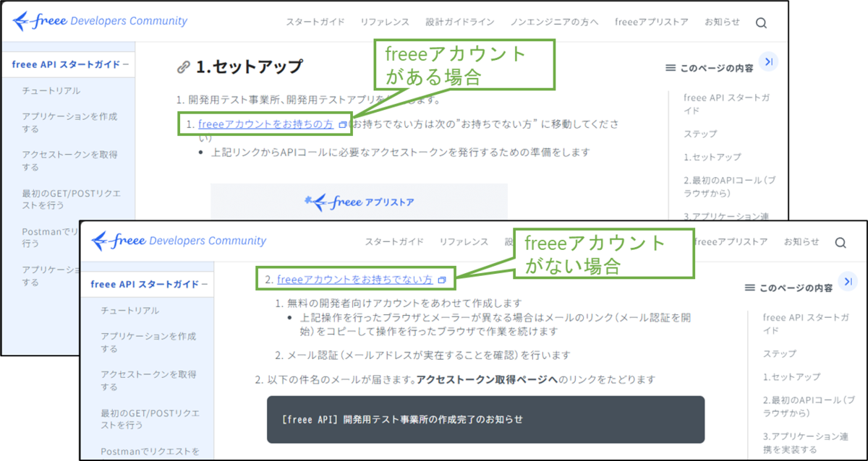Jump to 1.セットアップ in front window contents list

pos(792,377)
